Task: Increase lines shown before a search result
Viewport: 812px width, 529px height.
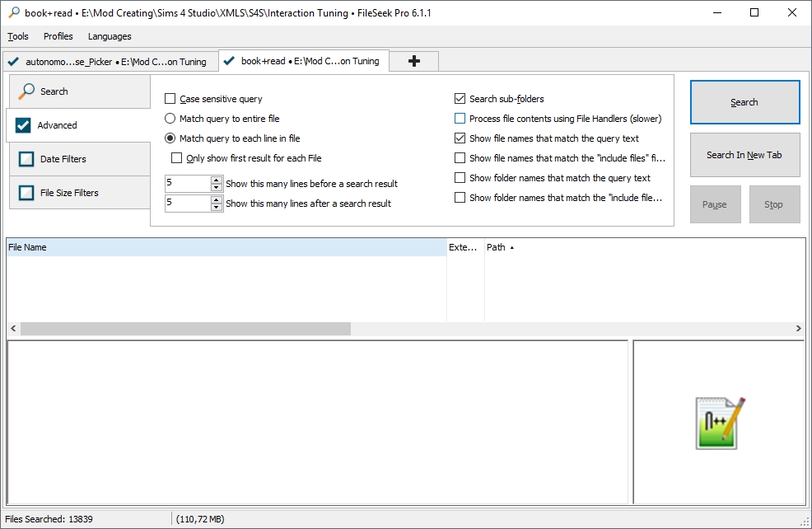Action: tap(217, 180)
